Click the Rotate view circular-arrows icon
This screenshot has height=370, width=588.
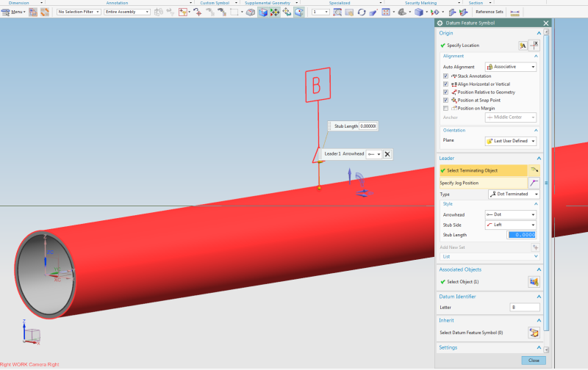(x=362, y=12)
